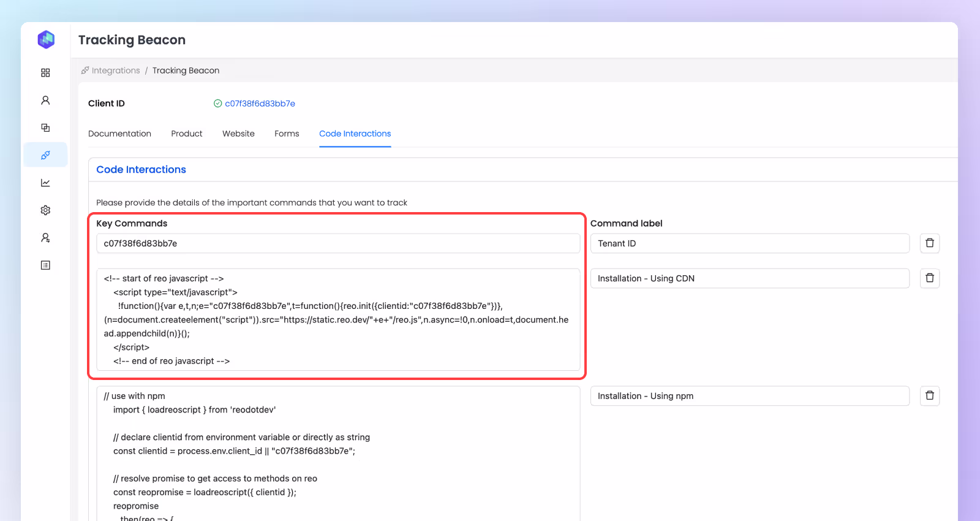Click the key command field c07f38f6d83bb7e
The image size is (980, 521).
pos(338,243)
